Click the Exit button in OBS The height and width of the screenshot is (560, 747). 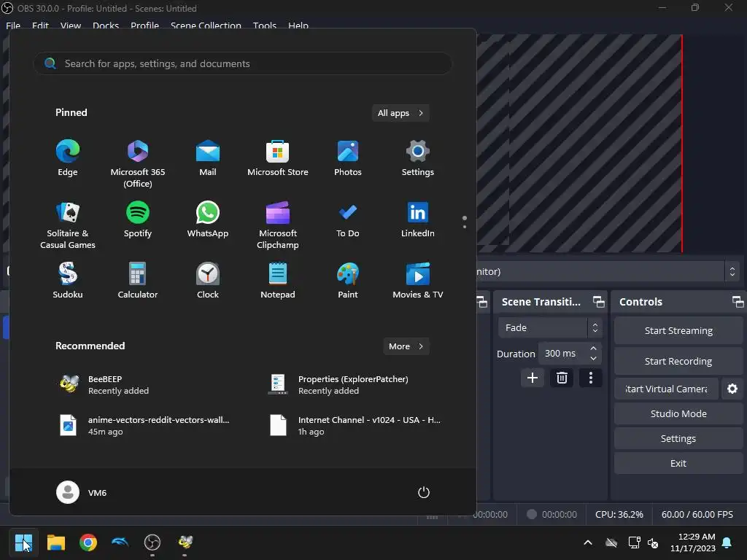point(678,463)
